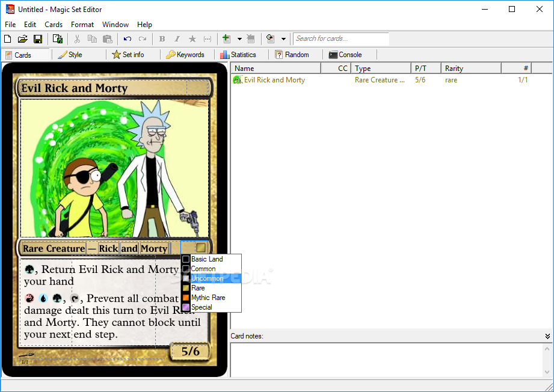Select Evil Rick and Morty list row
The image size is (554, 392).
coord(392,80)
